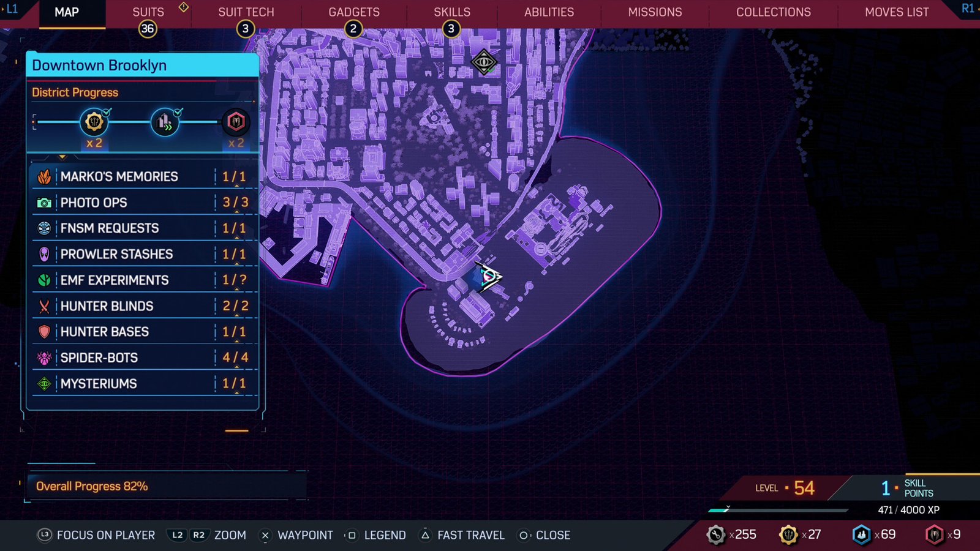
Task: Click the Hunter Blinds icon
Action: [x=44, y=306]
